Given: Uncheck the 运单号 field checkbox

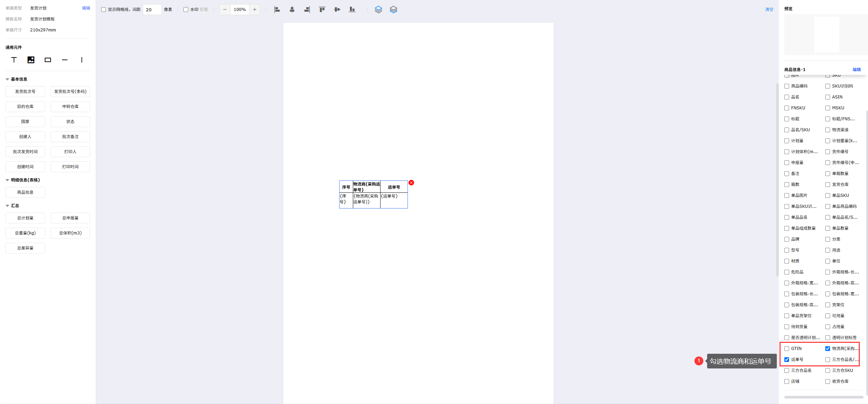Looking at the screenshot, I should 787,360.
